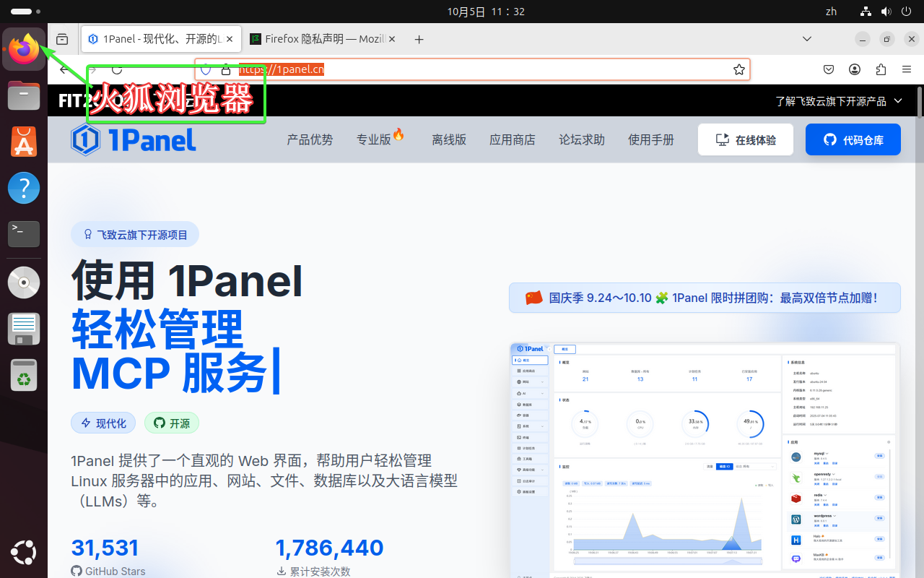Viewport: 924px width, 578px height.
Task: Open the Extensions puzzle icon
Action: 881,69
